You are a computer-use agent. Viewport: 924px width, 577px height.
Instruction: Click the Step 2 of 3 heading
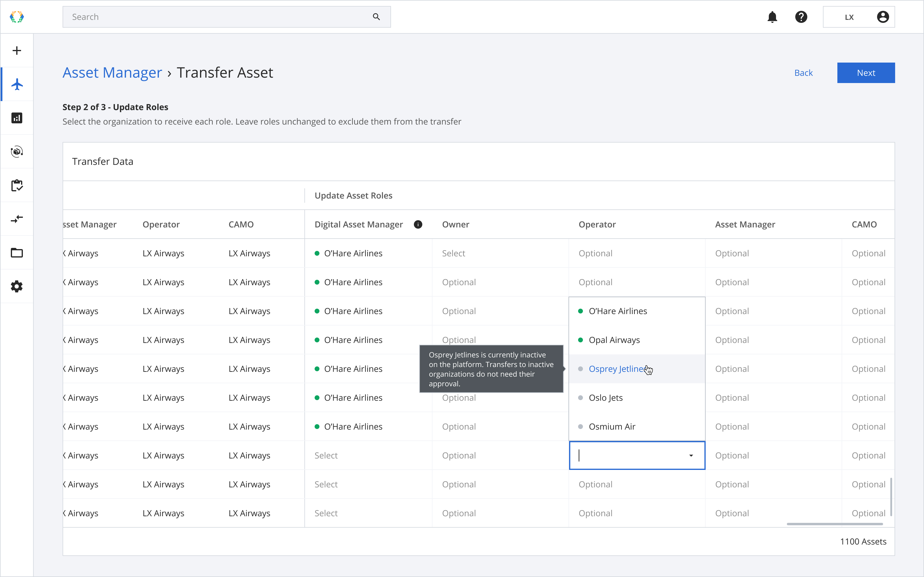(x=115, y=107)
